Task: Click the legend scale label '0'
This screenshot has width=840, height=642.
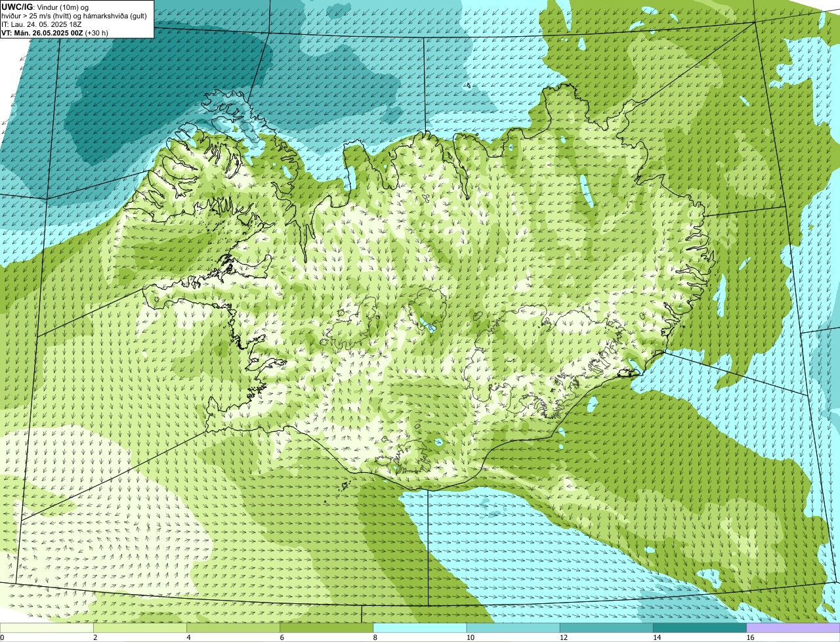Action: (x=2, y=637)
